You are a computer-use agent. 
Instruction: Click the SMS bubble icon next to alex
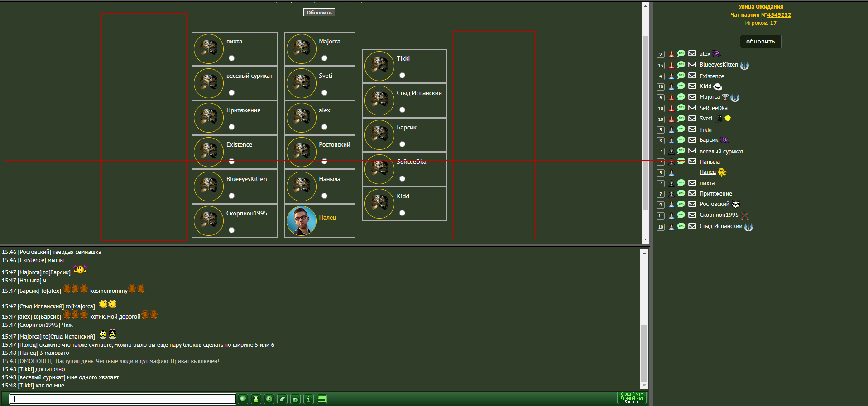tap(681, 53)
